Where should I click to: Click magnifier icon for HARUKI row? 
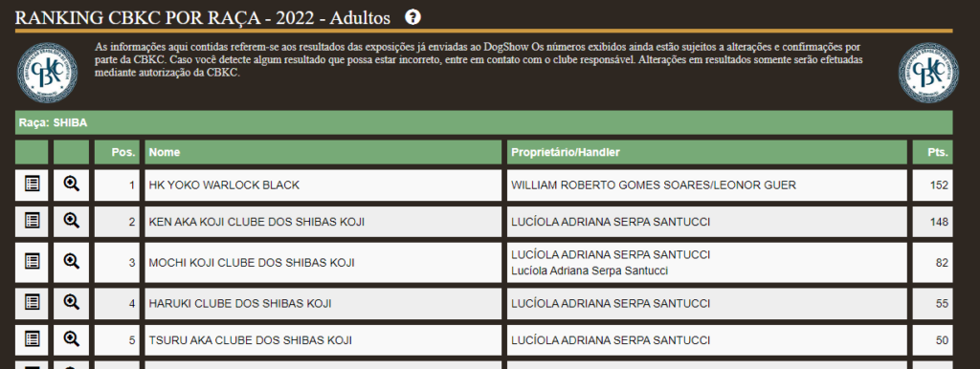click(x=72, y=303)
